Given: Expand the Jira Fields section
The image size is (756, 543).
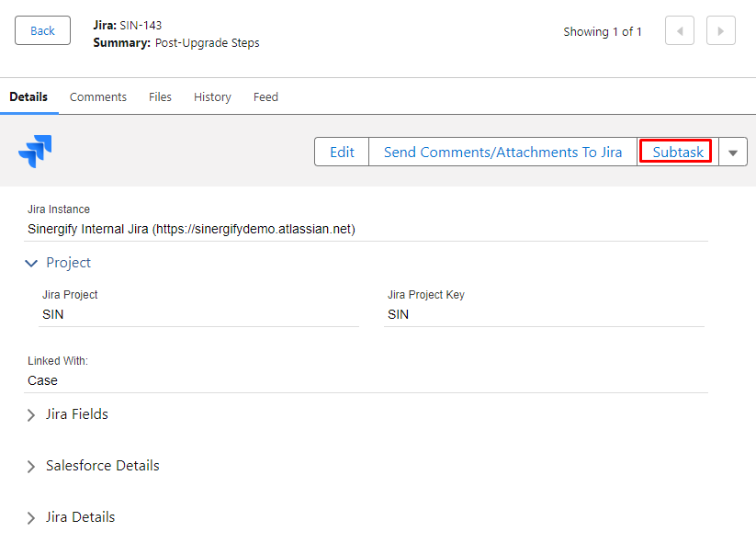Looking at the screenshot, I should [x=31, y=414].
